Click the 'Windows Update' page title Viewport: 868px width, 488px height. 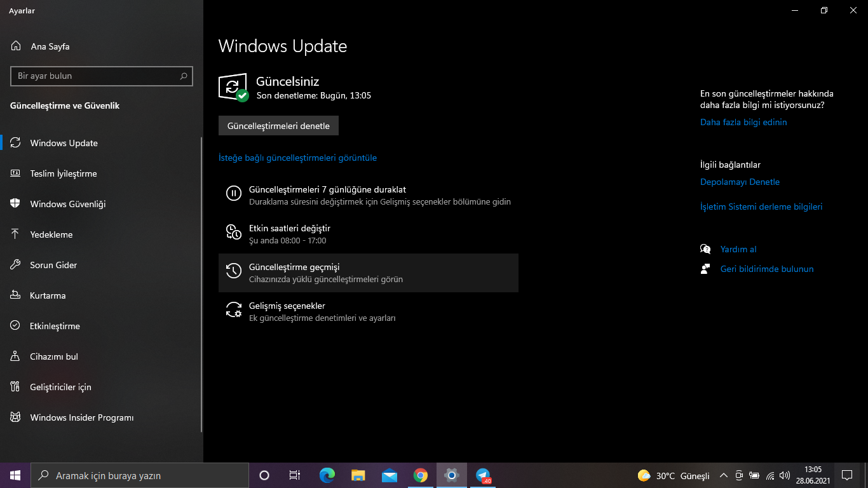tap(283, 46)
